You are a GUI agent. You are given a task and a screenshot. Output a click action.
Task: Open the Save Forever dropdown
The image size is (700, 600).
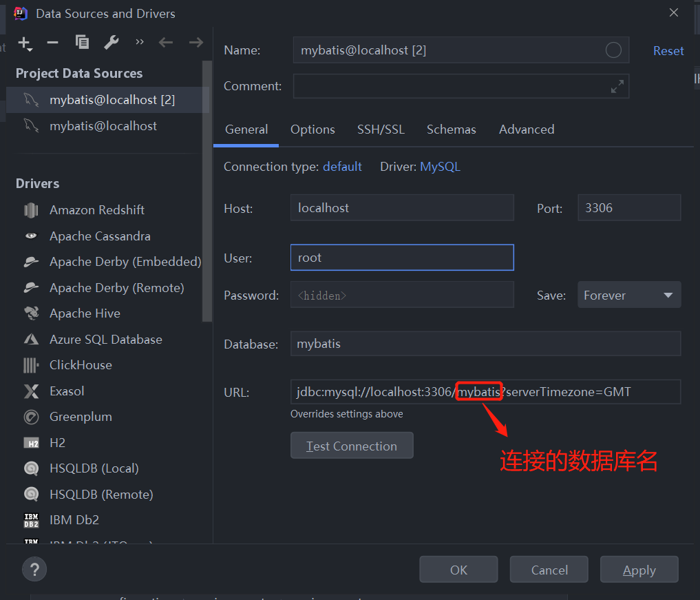[x=629, y=295]
